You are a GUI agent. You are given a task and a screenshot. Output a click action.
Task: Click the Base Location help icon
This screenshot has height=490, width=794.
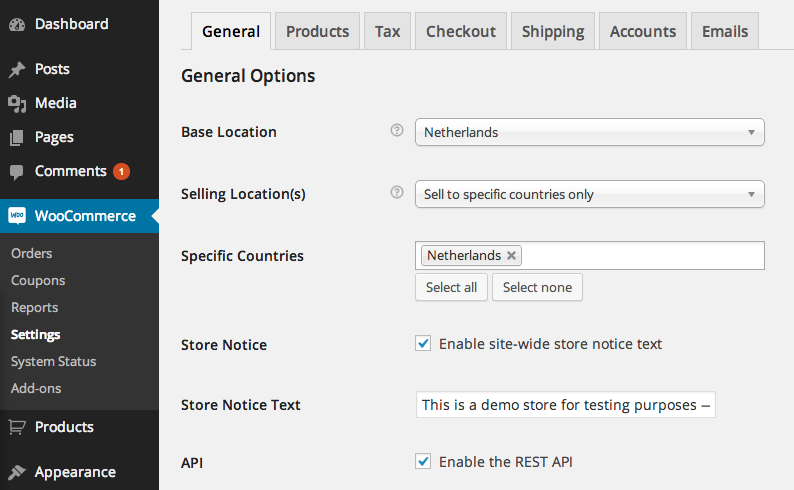pos(397,131)
